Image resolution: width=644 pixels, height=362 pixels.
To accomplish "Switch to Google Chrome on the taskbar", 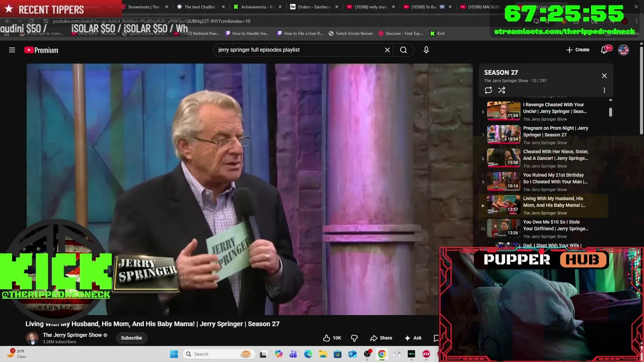I will tap(382, 354).
